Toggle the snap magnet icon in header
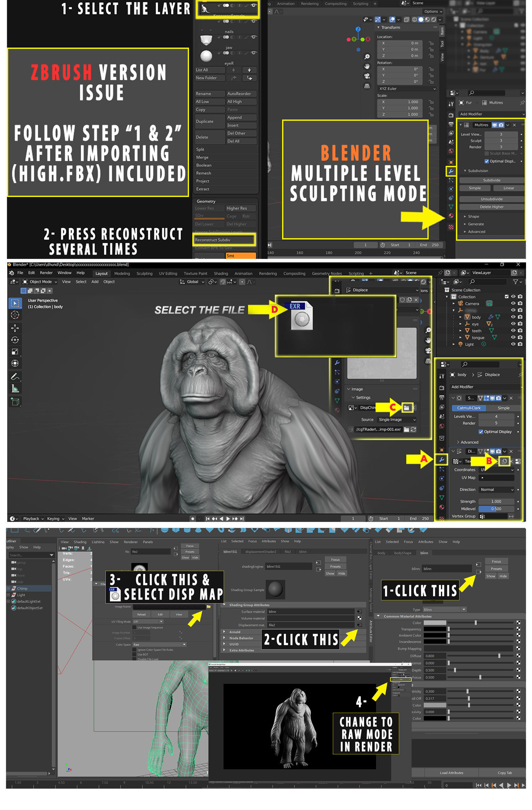This screenshot has height=810, width=532. (x=223, y=282)
